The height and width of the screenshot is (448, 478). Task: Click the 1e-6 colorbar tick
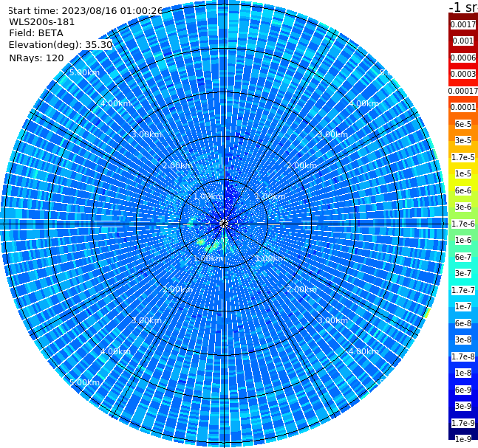click(463, 240)
